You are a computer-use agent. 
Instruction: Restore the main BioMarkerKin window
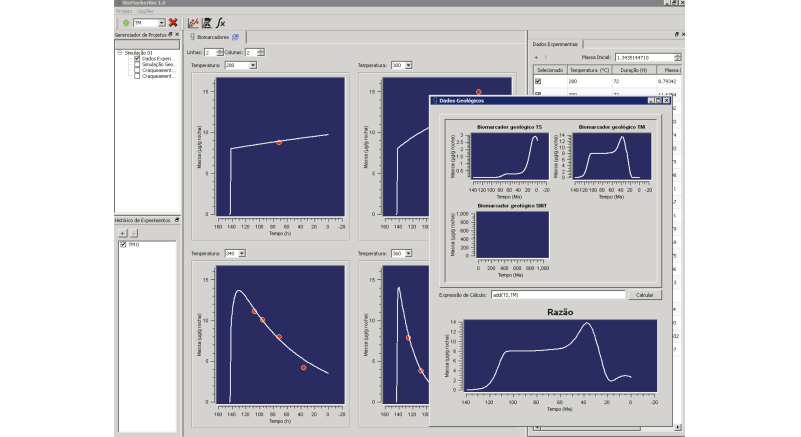click(674, 3)
